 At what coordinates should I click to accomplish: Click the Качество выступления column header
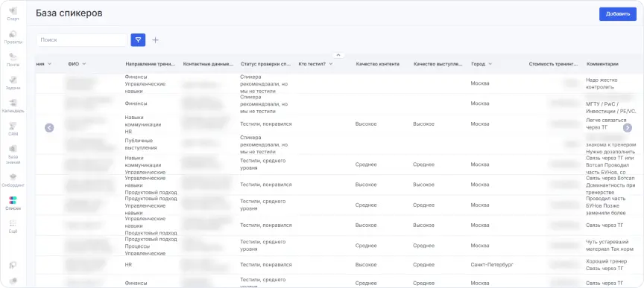click(438, 64)
